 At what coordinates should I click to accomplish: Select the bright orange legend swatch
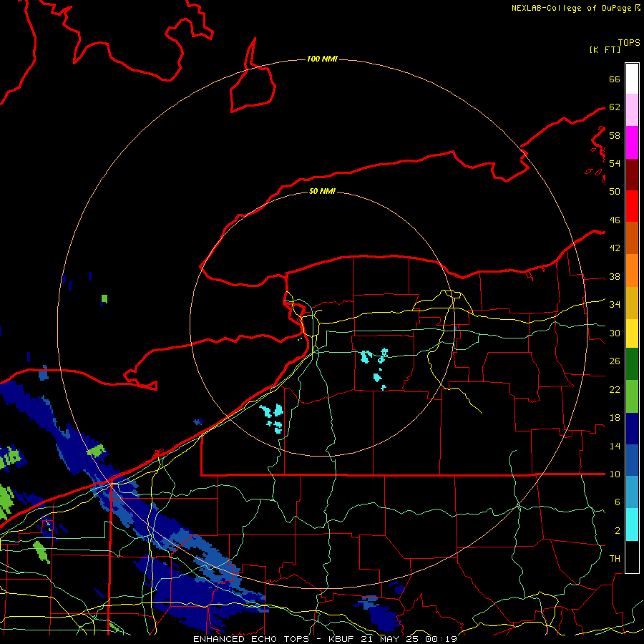[x=632, y=270]
